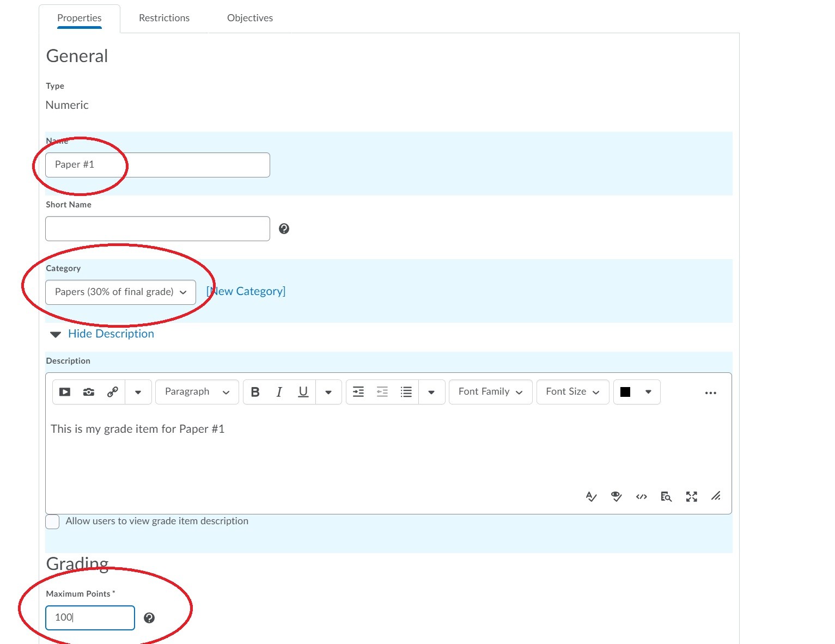The width and height of the screenshot is (835, 644).
Task: Click the black text color swatch
Action: pos(625,392)
